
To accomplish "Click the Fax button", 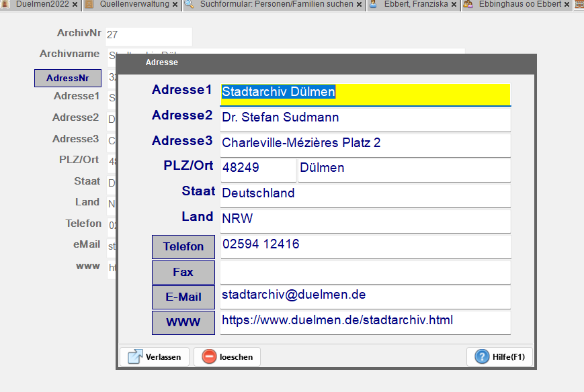I will (183, 273).
